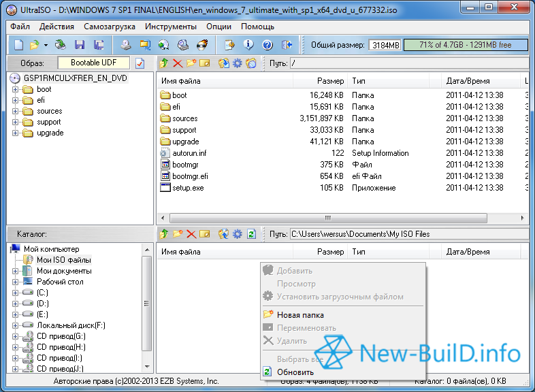Click the Burn CD image flame icon

pyautogui.click(x=202, y=45)
